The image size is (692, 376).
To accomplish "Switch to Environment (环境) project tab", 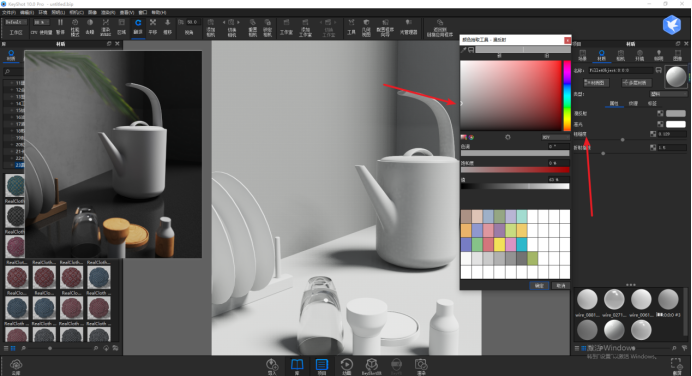I will click(639, 55).
